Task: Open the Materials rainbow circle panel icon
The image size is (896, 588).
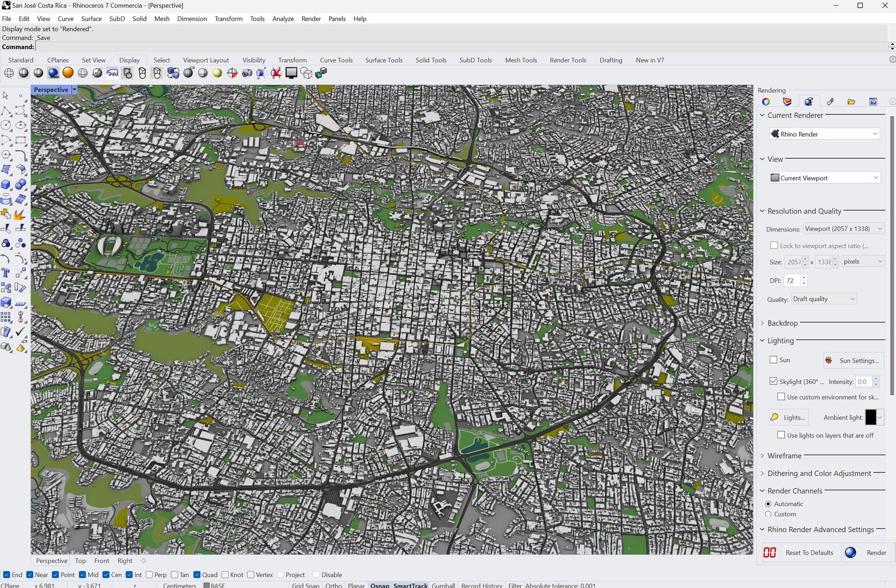Action: 766,102
